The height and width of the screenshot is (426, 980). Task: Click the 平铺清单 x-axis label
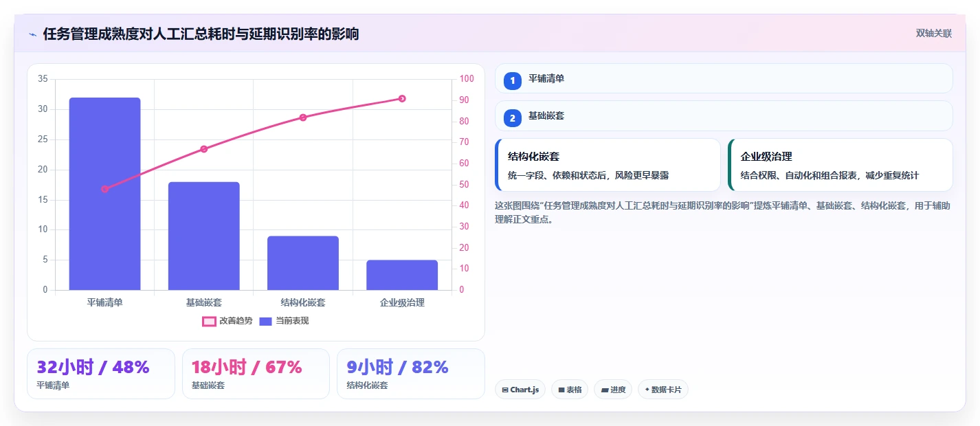(x=104, y=302)
